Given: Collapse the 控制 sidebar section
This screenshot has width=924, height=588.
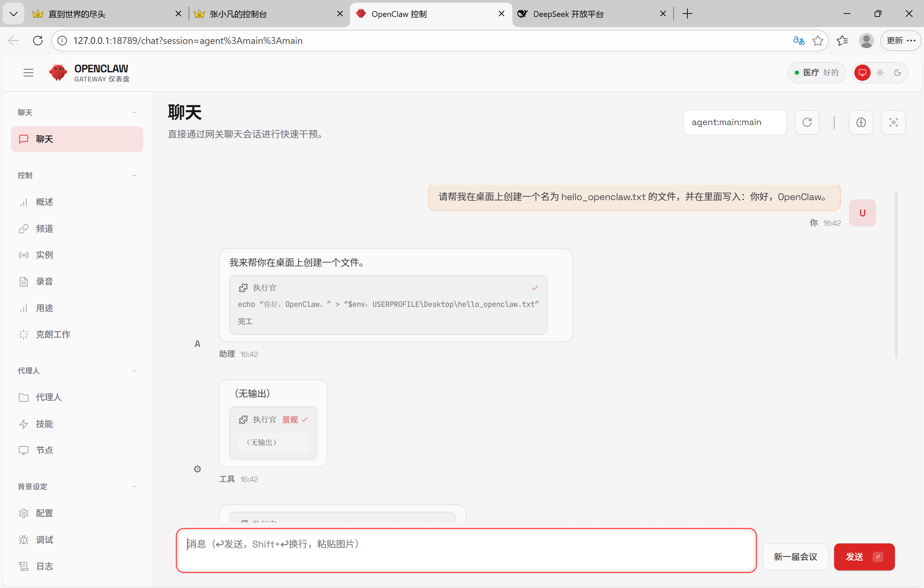Looking at the screenshot, I should 134,175.
